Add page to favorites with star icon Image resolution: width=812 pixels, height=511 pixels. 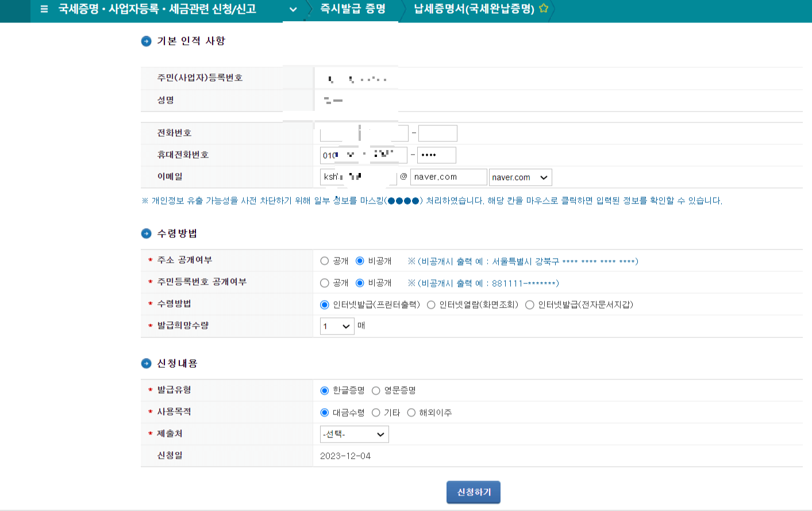544,9
